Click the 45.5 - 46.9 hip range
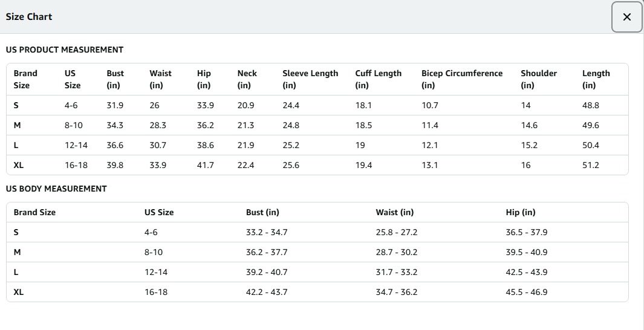Screen dimensions: 644x330 [527, 292]
